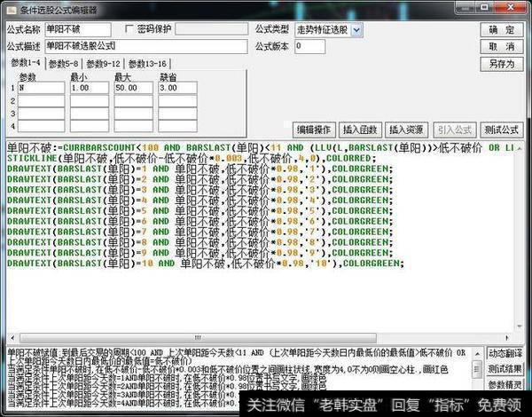Open the 编辑操作 edit operations button
The height and width of the screenshot is (417, 532).
tap(314, 129)
